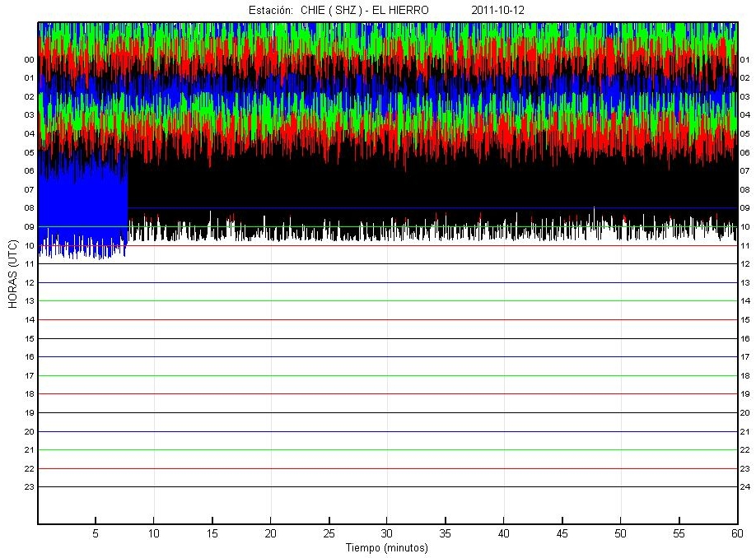Click hour label '19' on the left axis
Viewport: 756px width, 558px height.
click(x=30, y=413)
